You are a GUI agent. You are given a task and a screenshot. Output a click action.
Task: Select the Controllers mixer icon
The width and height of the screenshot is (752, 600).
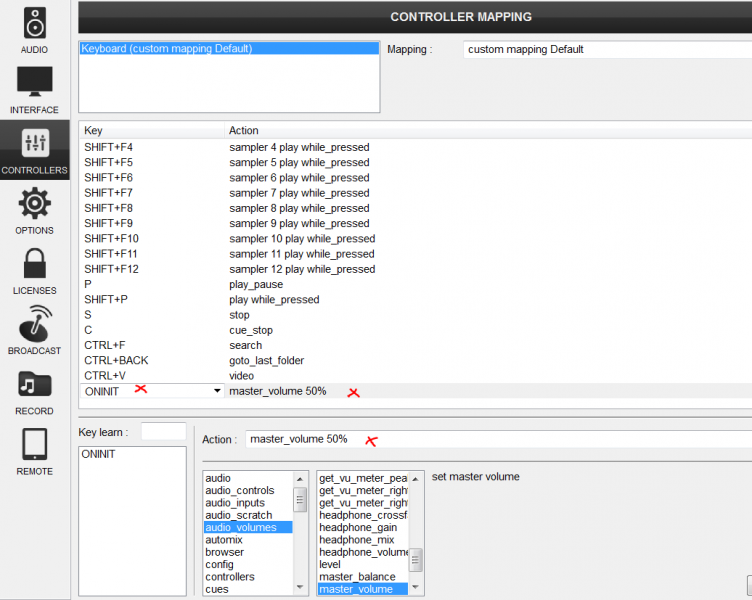coord(34,143)
